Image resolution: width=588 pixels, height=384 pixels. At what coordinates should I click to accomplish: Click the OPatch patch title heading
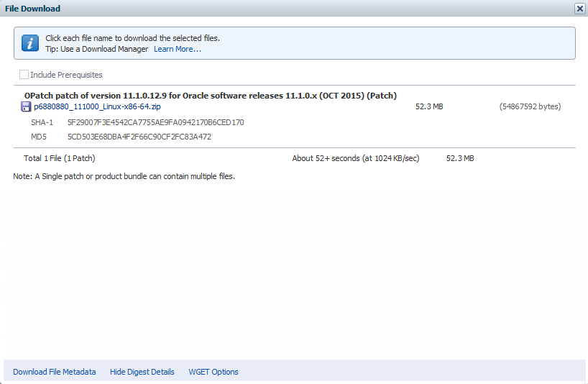(211, 96)
